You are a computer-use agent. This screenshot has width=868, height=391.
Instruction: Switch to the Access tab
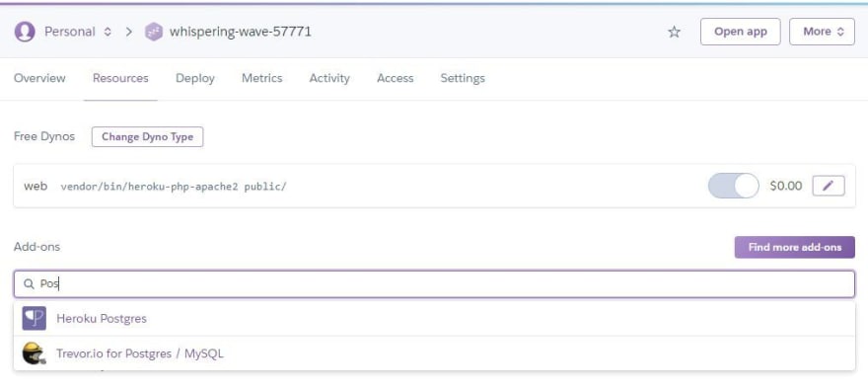(396, 78)
